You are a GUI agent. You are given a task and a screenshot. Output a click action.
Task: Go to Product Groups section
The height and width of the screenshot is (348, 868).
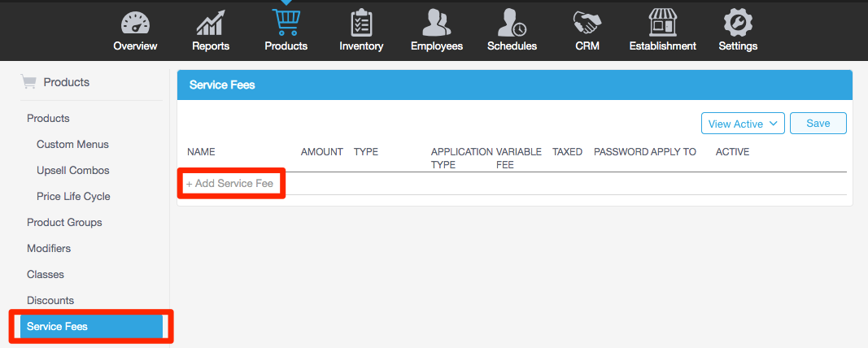(x=64, y=222)
